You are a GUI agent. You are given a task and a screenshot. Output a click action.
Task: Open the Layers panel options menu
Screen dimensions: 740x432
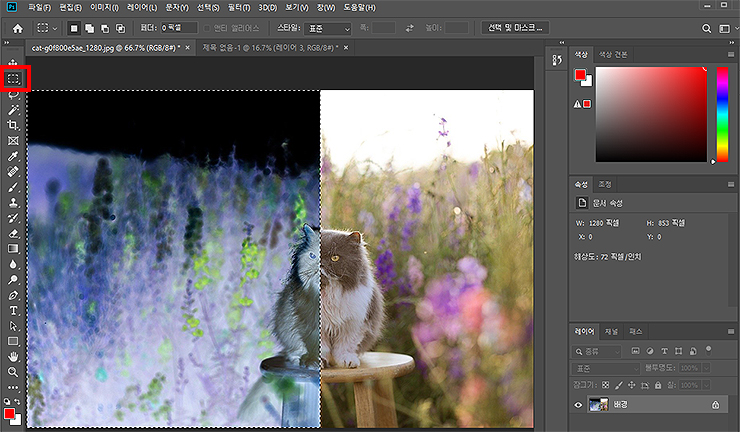731,331
